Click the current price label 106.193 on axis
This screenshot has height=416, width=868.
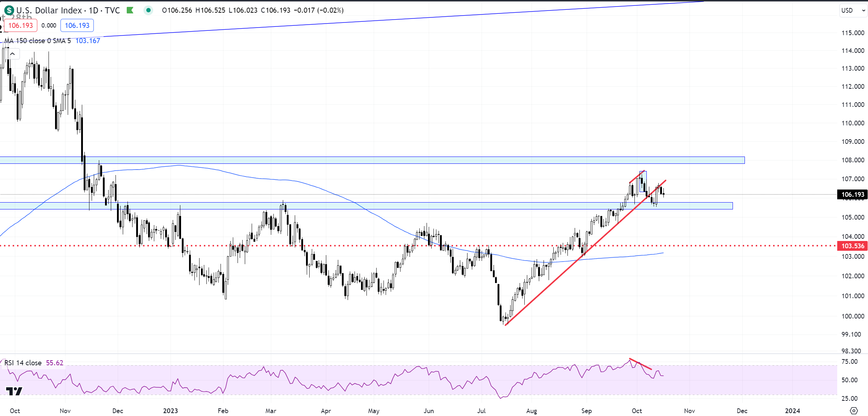point(852,195)
